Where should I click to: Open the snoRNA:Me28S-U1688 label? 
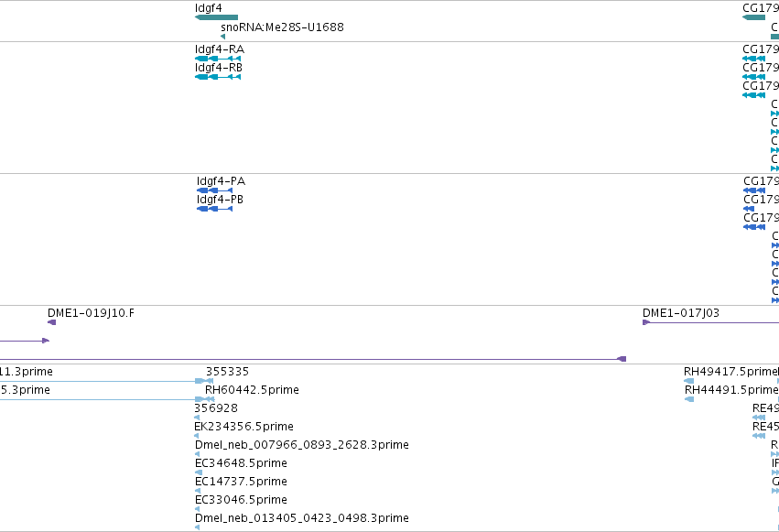click(x=282, y=27)
